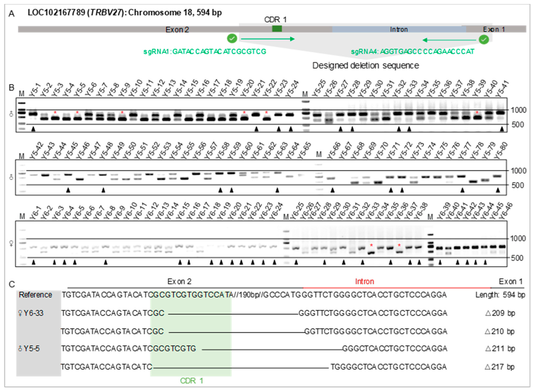Click the red Intron heading in panel C
Screen dimensions: 535x392
click(364, 282)
